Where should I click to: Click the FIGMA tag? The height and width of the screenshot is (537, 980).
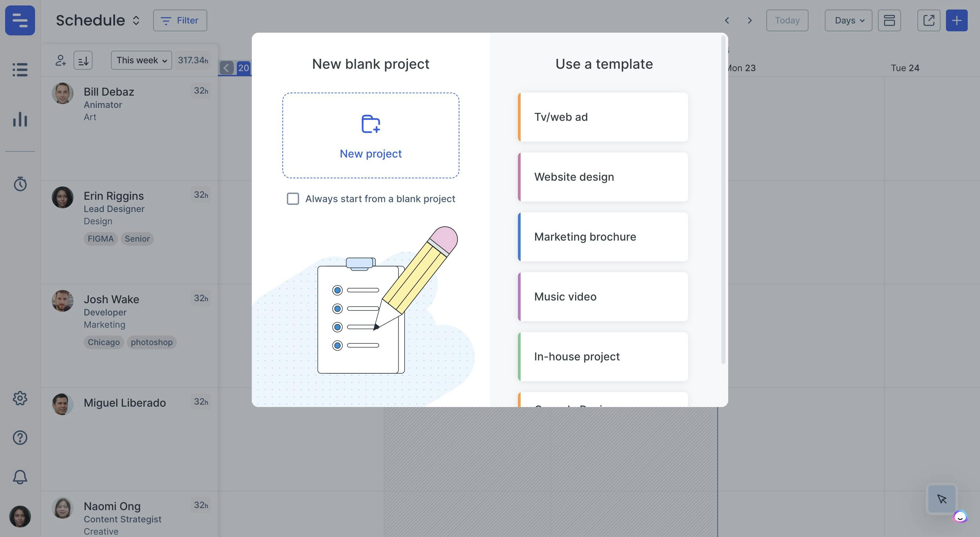click(x=100, y=239)
